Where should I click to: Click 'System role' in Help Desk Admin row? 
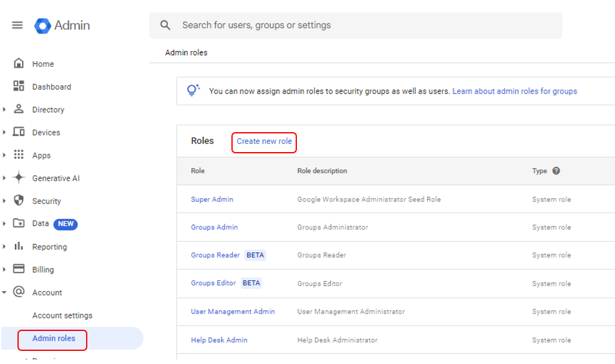[x=551, y=340]
